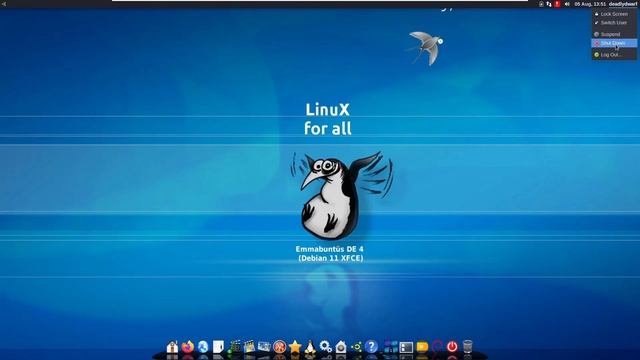Image resolution: width=640 pixels, height=360 pixels.
Task: Select Switch User from the user menu
Action: pyautogui.click(x=614, y=23)
